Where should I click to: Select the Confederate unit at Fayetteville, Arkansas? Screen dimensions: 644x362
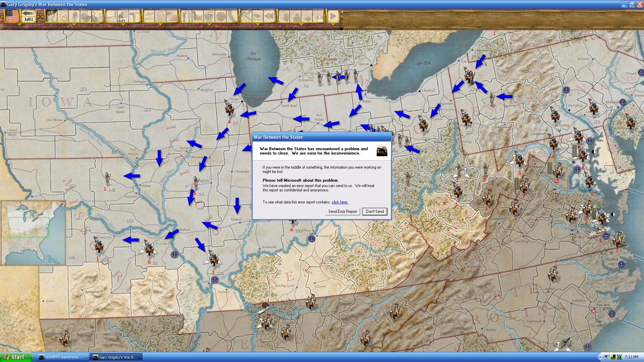pos(65,338)
